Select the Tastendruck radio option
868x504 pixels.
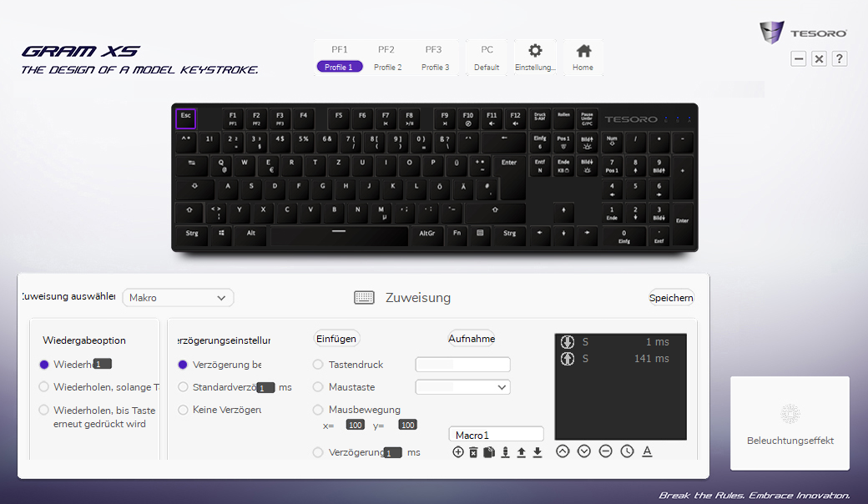(x=318, y=365)
